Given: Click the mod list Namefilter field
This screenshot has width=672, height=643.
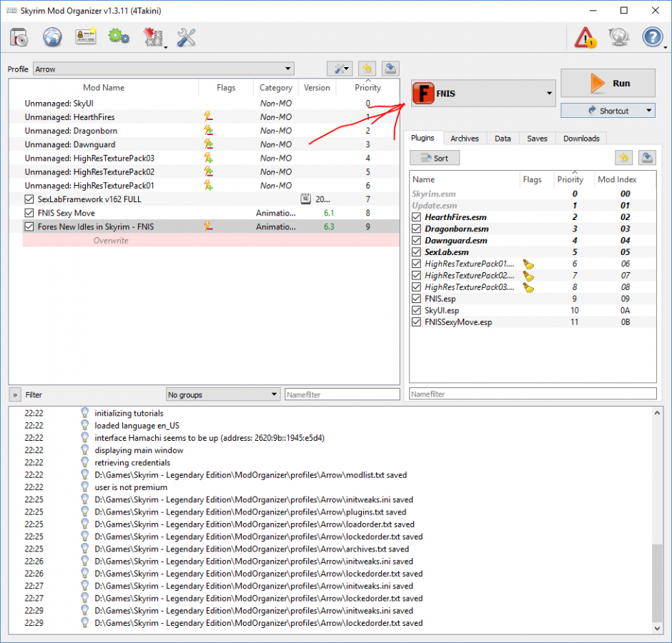Looking at the screenshot, I should pos(342,394).
